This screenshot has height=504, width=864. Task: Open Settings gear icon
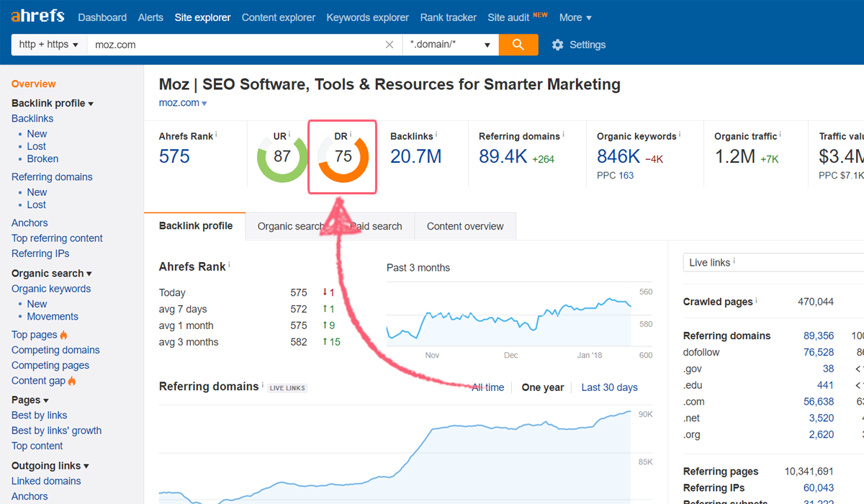[x=557, y=45]
